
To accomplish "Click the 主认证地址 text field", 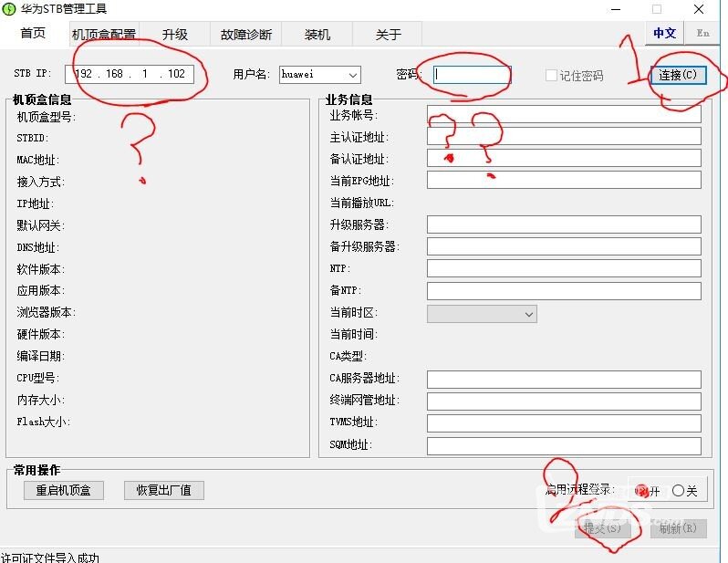I will [563, 137].
